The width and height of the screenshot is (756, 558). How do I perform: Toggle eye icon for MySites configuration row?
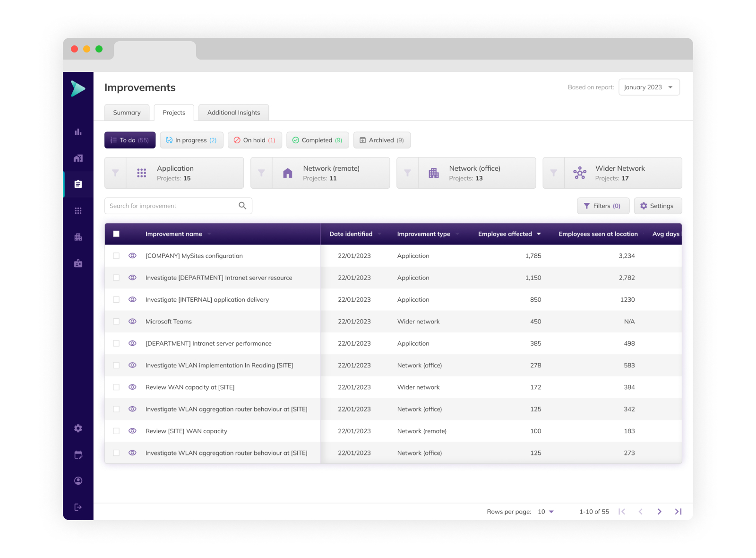pyautogui.click(x=132, y=256)
